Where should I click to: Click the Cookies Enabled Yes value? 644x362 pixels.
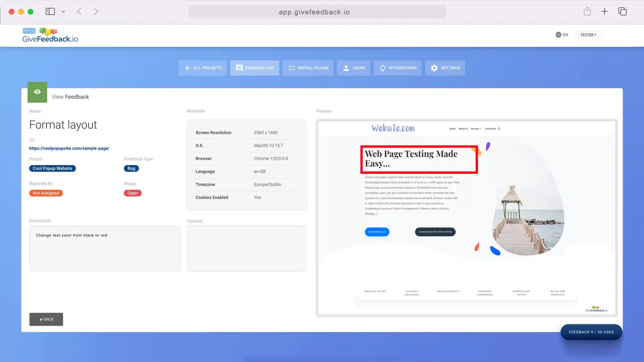[x=257, y=197]
